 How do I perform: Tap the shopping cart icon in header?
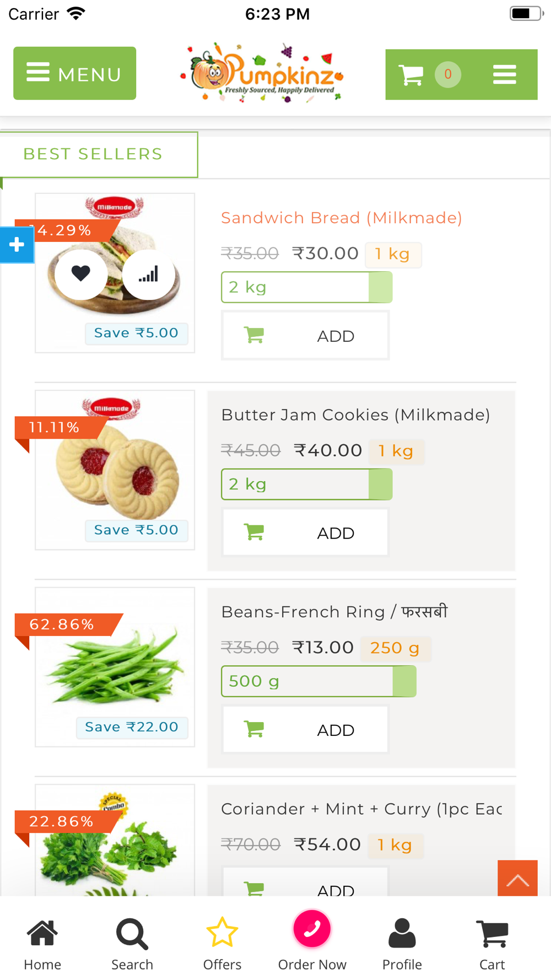(411, 74)
